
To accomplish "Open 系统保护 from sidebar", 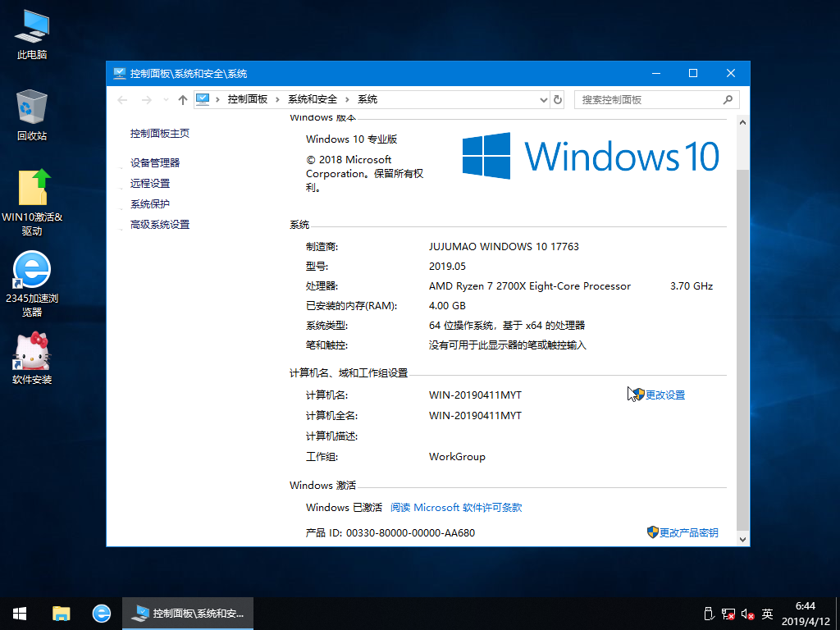I will click(x=150, y=204).
